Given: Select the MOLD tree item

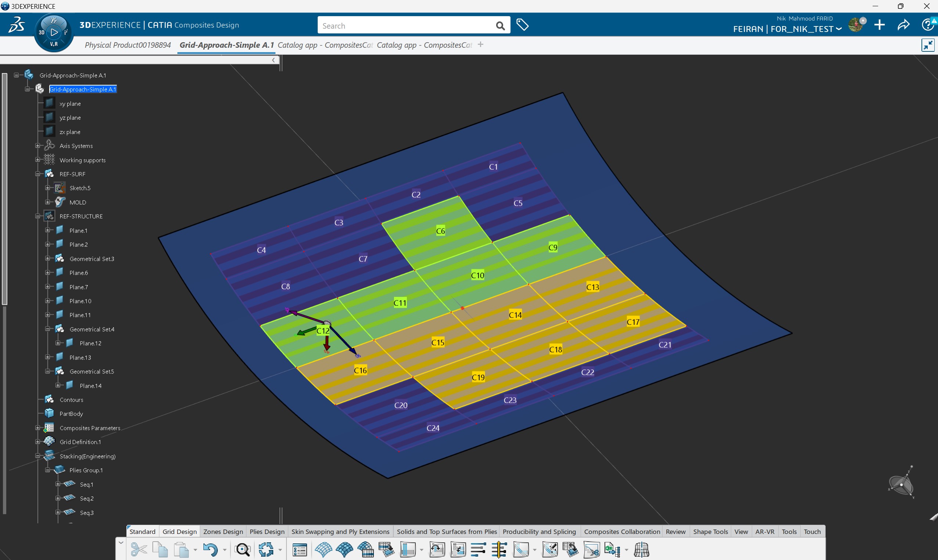Looking at the screenshot, I should point(78,202).
